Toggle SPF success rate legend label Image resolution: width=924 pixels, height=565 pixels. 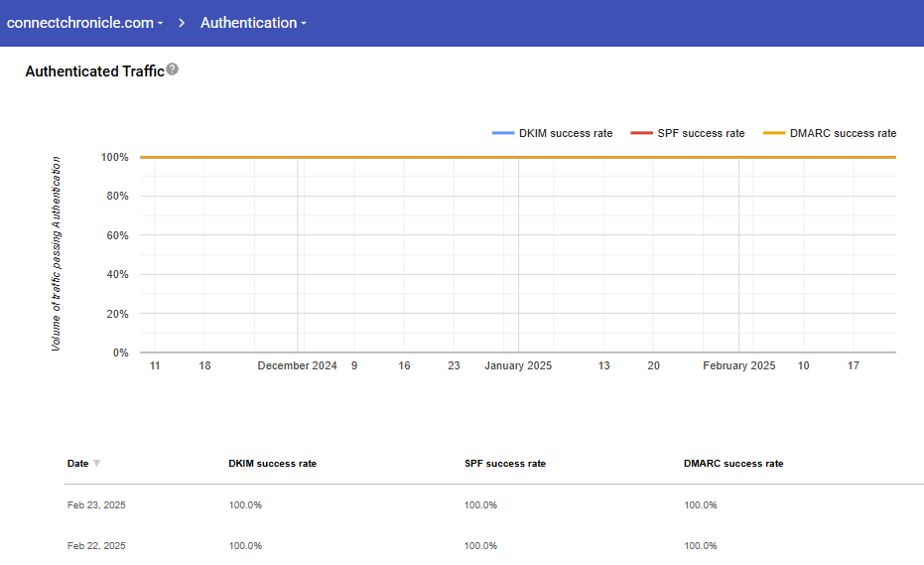[x=701, y=133]
